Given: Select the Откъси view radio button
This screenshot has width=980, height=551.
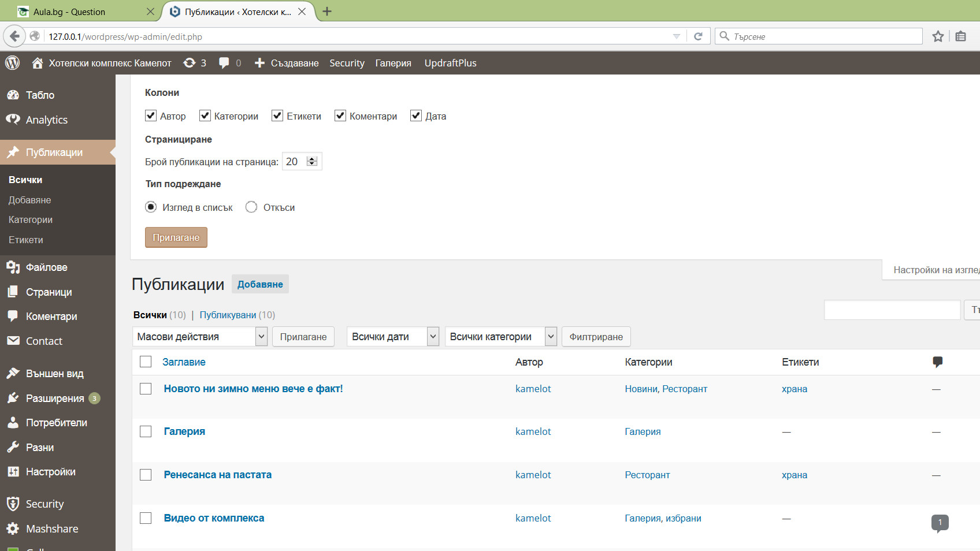Looking at the screenshot, I should [x=251, y=207].
